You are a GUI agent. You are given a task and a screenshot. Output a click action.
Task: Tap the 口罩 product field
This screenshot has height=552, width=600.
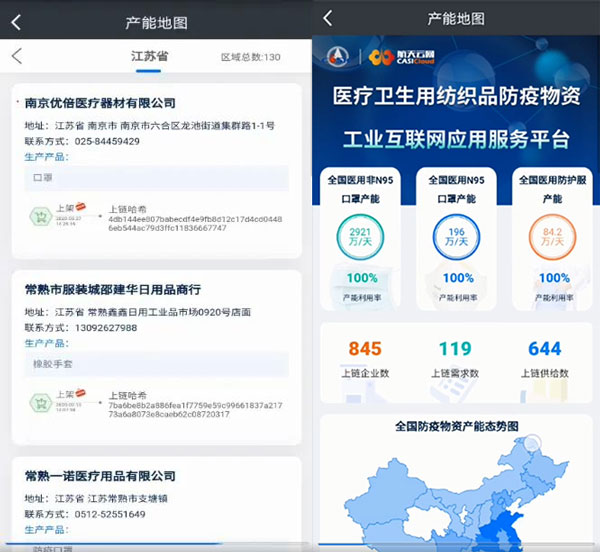tap(155, 178)
